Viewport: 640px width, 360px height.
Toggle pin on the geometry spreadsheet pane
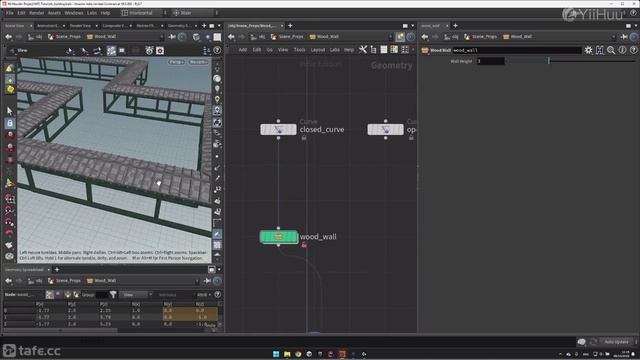click(207, 281)
